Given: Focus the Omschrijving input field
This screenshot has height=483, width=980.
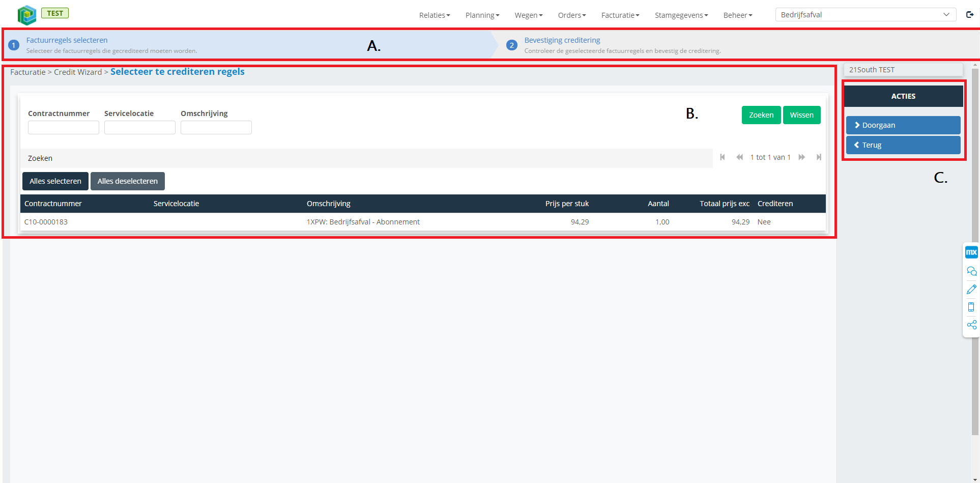Looking at the screenshot, I should (216, 128).
